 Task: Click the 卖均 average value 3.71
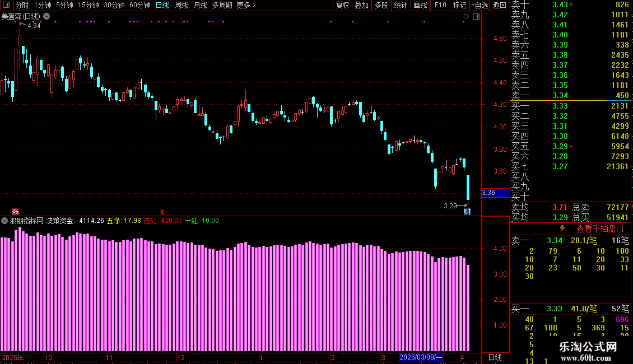tap(560, 207)
